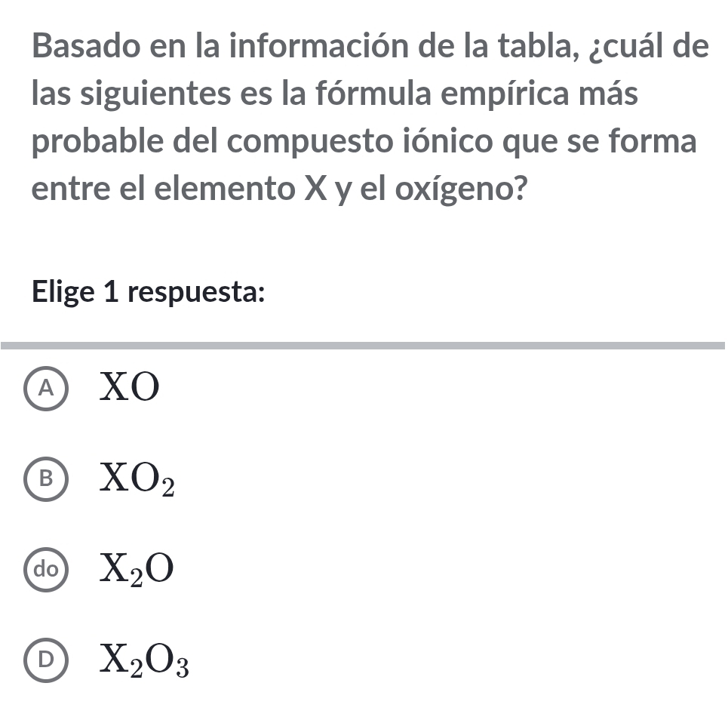The width and height of the screenshot is (728, 723).
Task: Click the gray divider below 'Elige 1 respuesta'
Action: coord(364,344)
